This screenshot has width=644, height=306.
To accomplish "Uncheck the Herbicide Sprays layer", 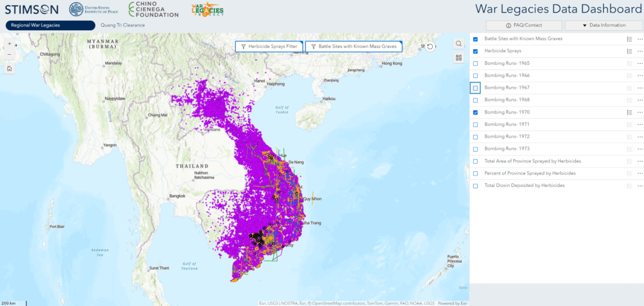I will coord(475,52).
